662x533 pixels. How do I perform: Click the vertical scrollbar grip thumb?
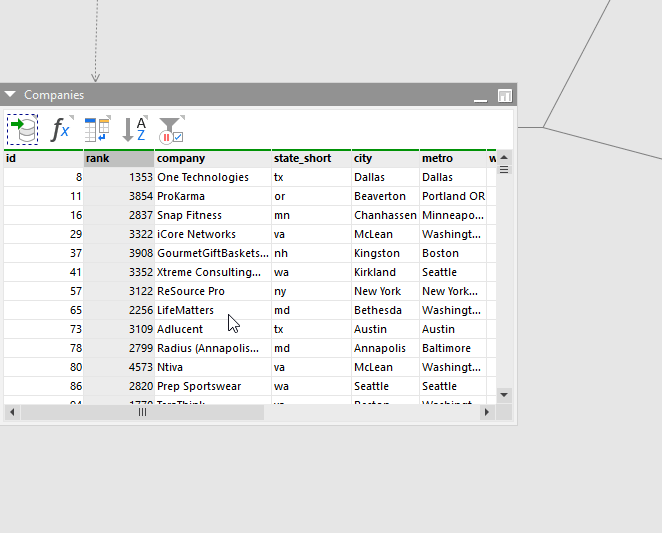click(504, 170)
